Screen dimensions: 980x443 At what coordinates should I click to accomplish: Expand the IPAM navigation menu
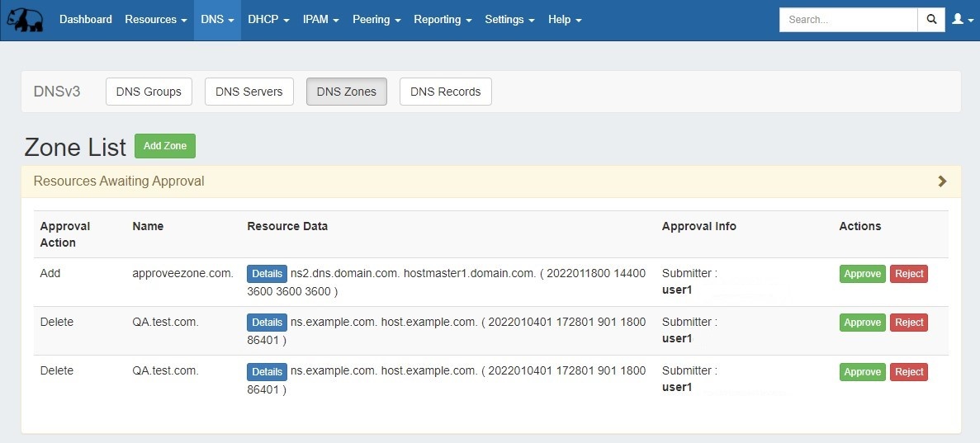pos(321,20)
